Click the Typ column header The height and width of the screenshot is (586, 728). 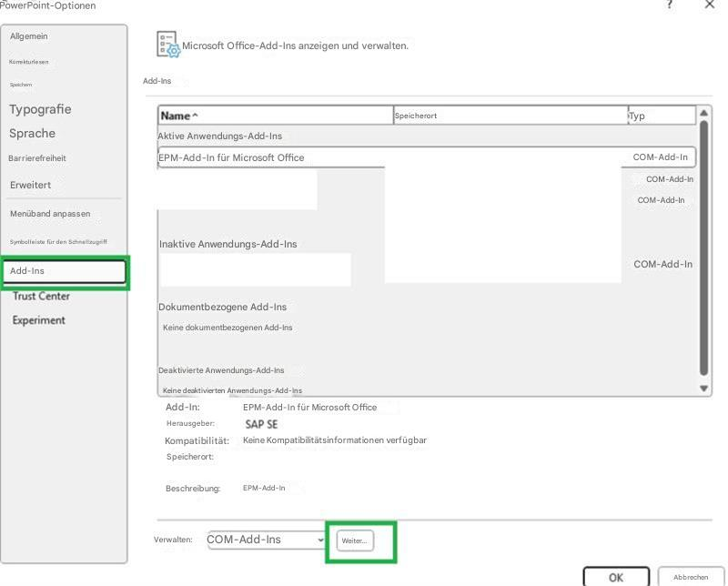[662, 116]
